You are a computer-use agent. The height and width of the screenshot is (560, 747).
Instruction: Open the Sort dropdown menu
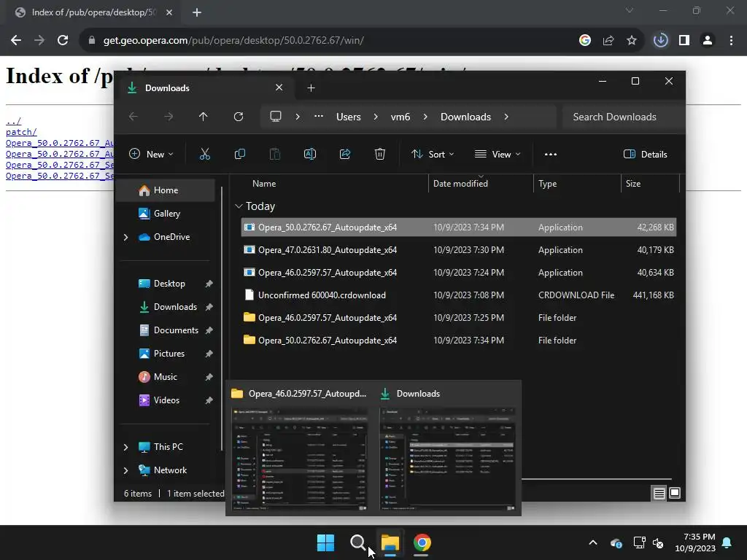[433, 154]
